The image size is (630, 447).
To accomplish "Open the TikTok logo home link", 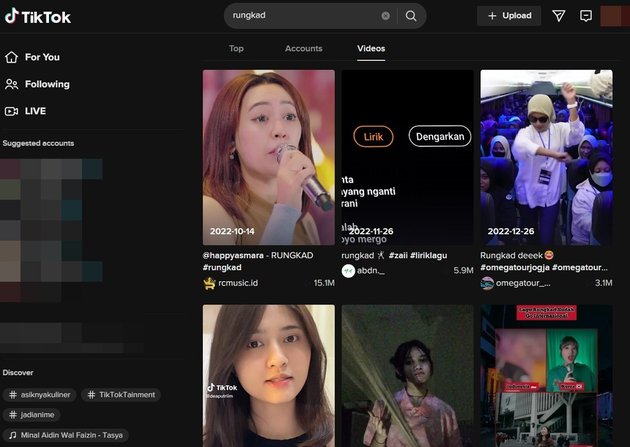I will tap(38, 16).
